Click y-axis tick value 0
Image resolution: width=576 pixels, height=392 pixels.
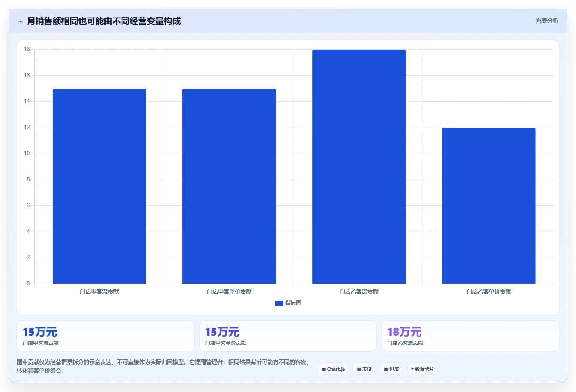click(x=28, y=284)
